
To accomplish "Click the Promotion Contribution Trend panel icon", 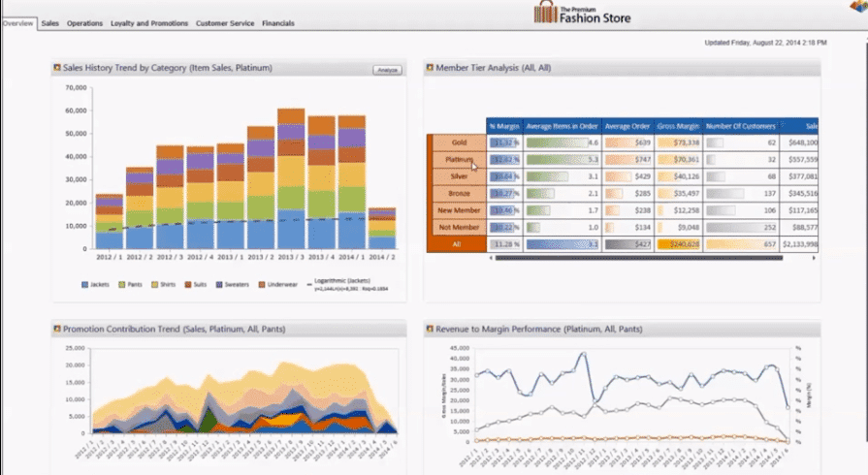I will coord(56,330).
